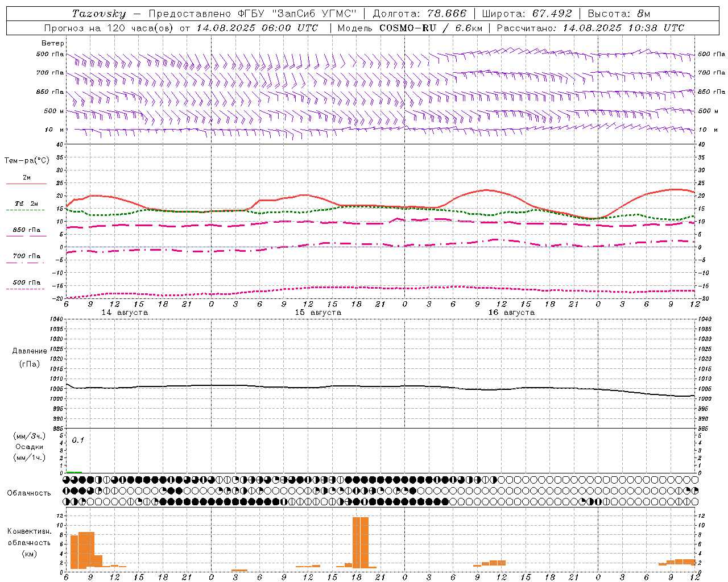Click the '(км)' convective height unit label
Image resolution: width=728 pixels, height=582 pixels.
tap(29, 554)
